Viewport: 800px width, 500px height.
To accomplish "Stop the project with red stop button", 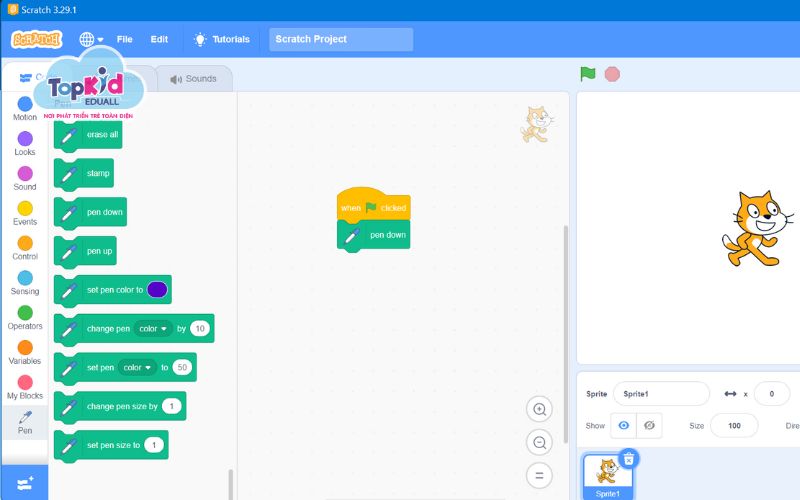I will (612, 74).
